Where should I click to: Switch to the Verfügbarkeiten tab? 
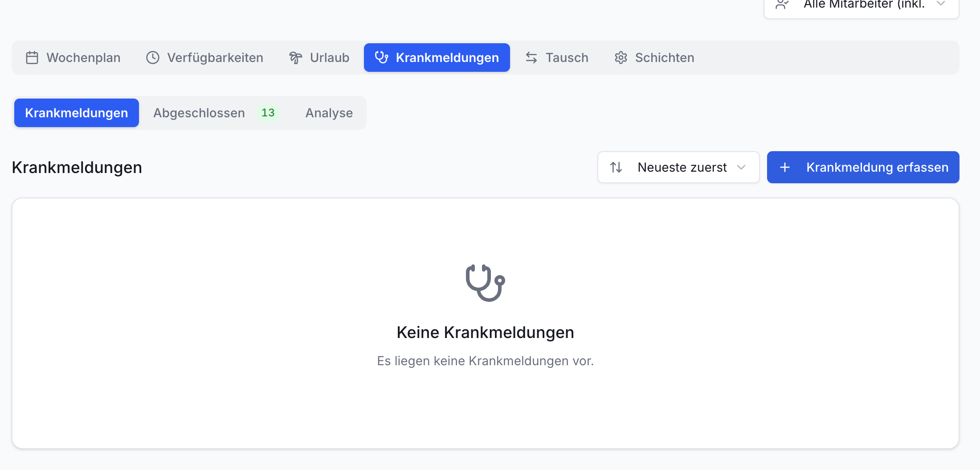(204, 58)
